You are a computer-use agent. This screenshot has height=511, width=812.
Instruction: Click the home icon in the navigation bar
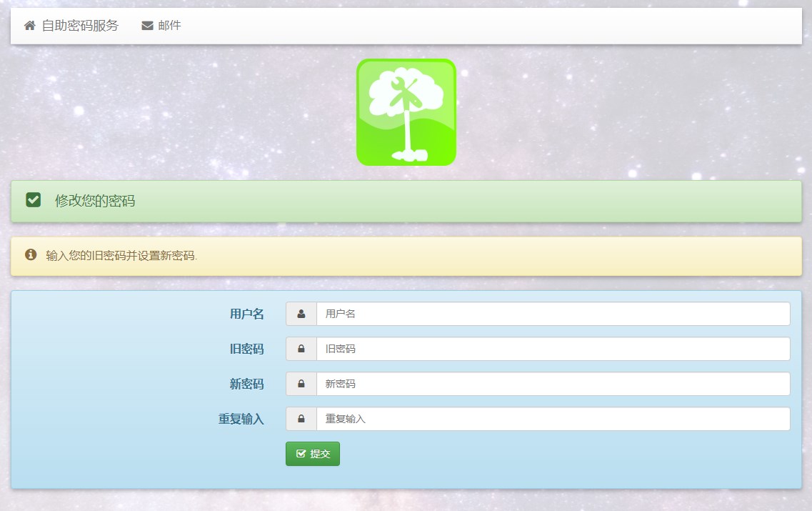[30, 26]
